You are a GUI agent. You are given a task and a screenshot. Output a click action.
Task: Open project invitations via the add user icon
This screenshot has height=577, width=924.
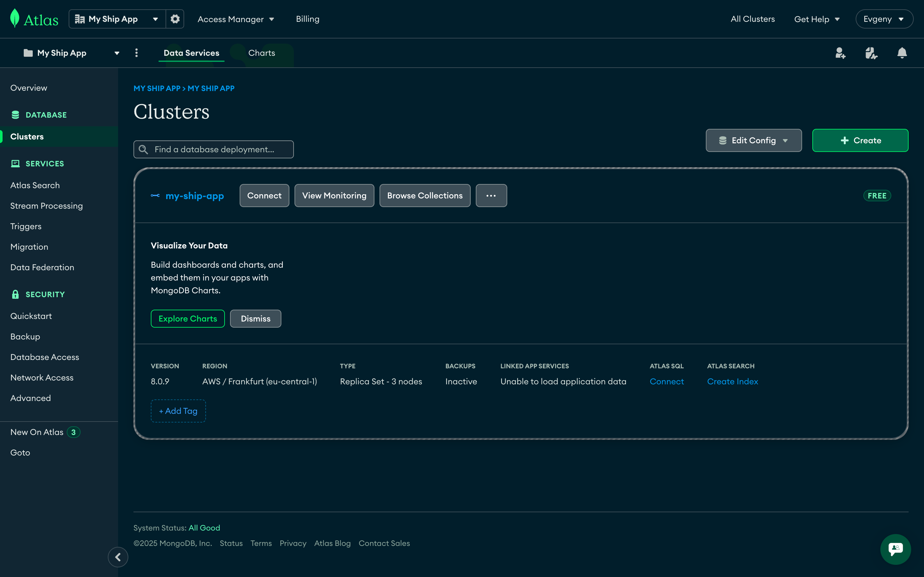click(840, 53)
